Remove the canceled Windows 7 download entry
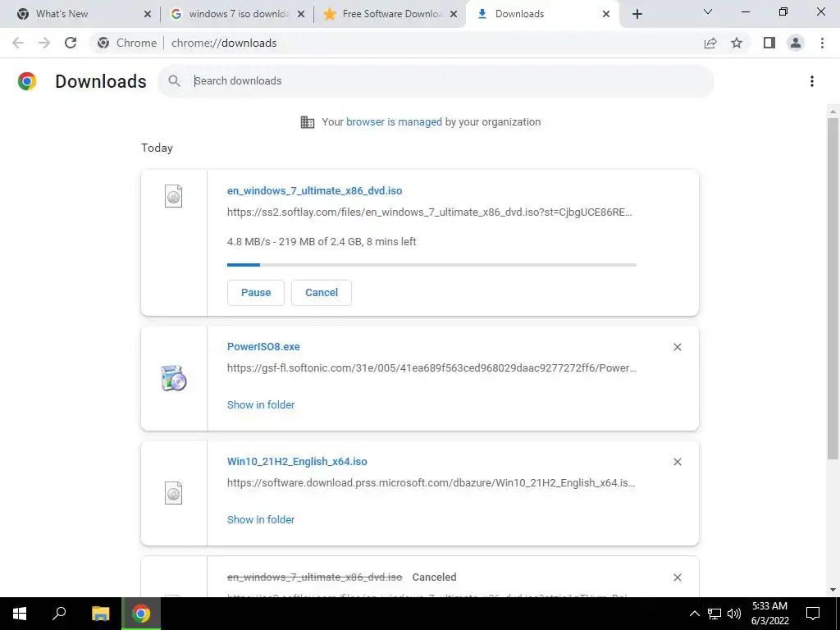The image size is (840, 630). 677,577
